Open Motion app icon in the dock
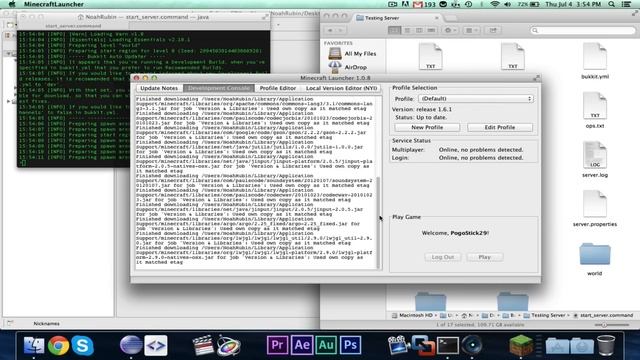The width and height of the screenshot is (640, 360). [x=228, y=345]
